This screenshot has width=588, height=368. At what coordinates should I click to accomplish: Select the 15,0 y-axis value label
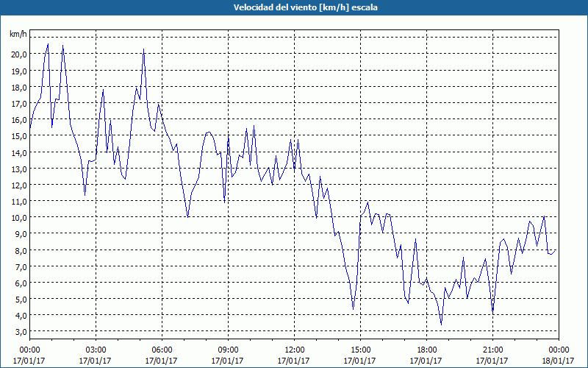19,136
